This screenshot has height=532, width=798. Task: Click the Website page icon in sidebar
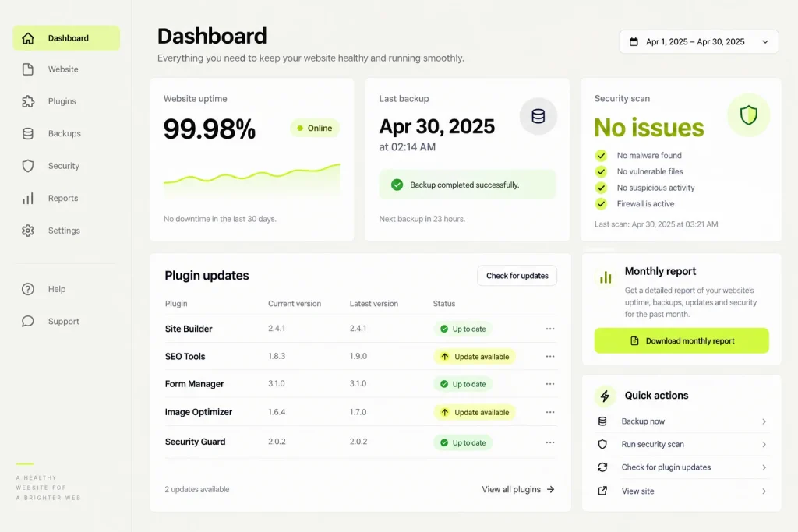[28, 69]
